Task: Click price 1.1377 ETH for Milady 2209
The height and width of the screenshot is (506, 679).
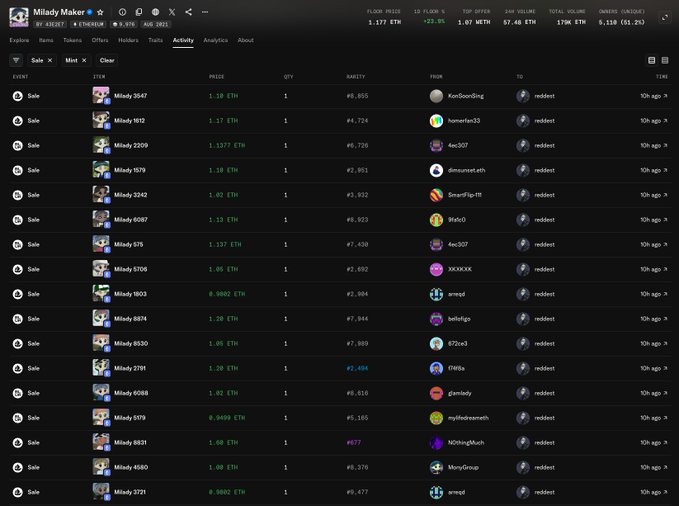Action: [x=227, y=145]
